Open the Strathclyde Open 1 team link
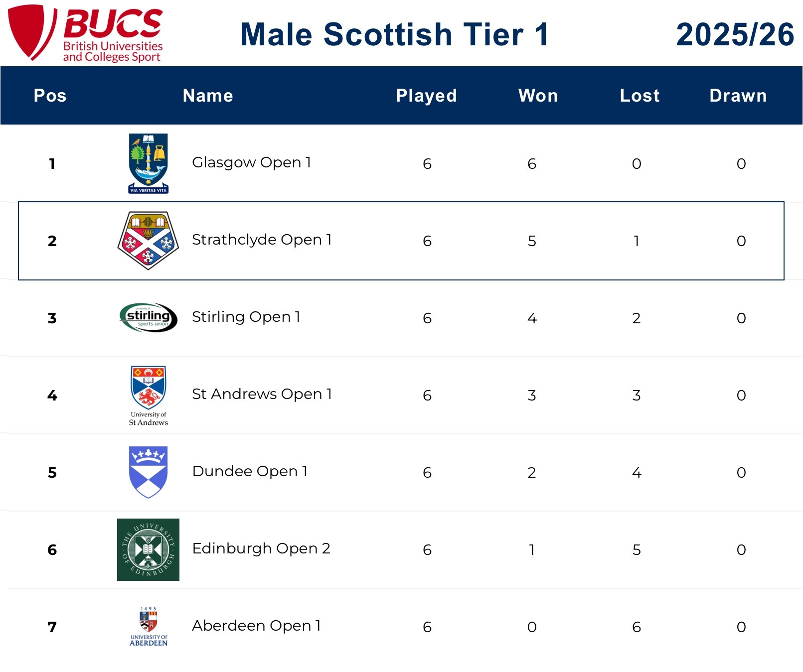The width and height of the screenshot is (803, 672). (262, 240)
